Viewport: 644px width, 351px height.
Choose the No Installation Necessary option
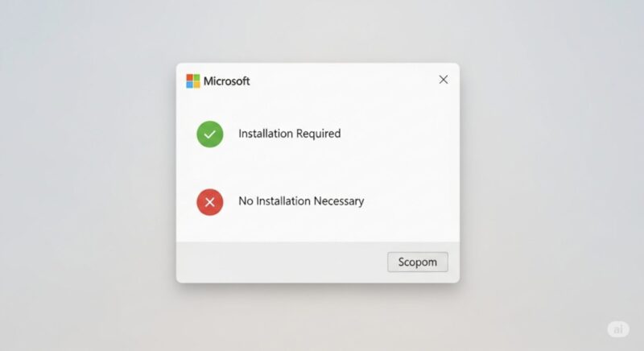point(280,202)
